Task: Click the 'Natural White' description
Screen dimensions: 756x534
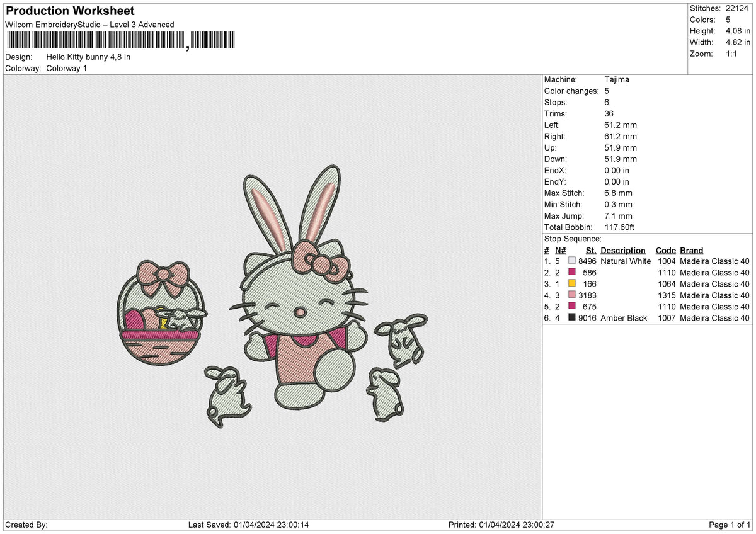Action: (x=626, y=261)
